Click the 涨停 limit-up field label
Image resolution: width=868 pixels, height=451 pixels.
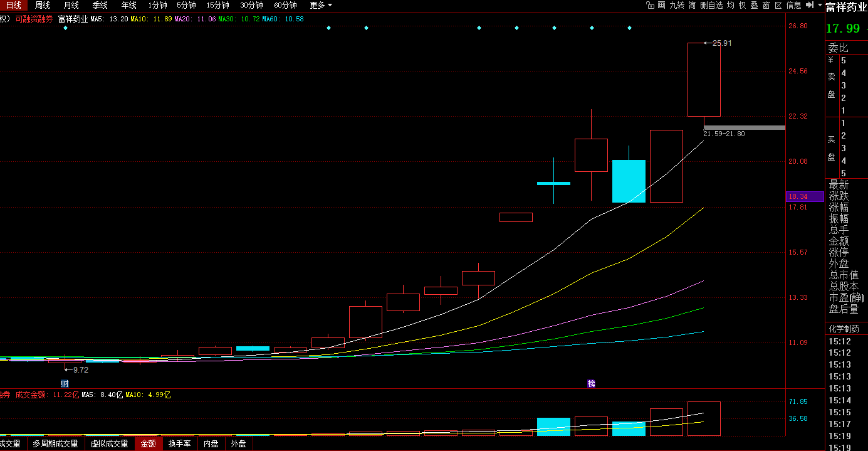tap(839, 253)
